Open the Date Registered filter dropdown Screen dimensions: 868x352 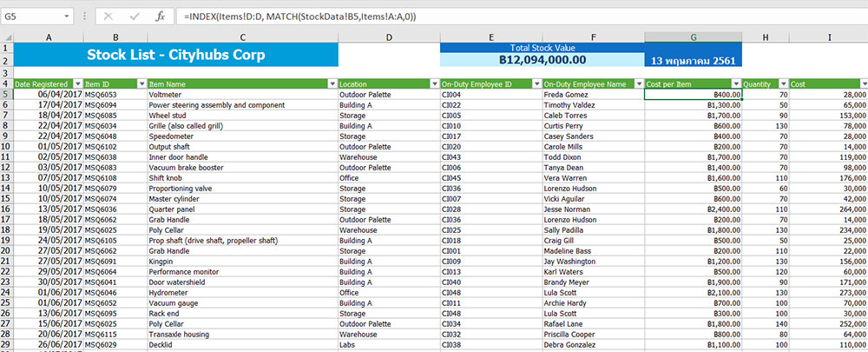tap(78, 84)
